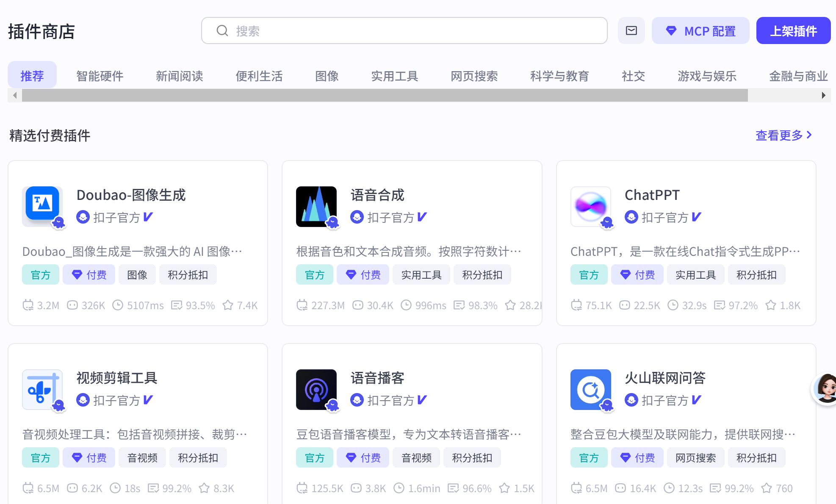The height and width of the screenshot is (504, 836).
Task: Open the 语音合成 plugin icon
Action: coord(316,206)
